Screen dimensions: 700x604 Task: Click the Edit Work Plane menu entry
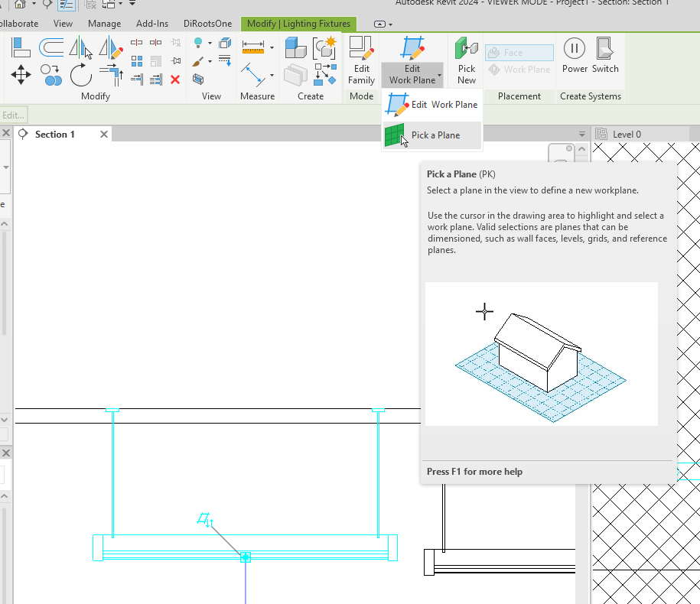pyautogui.click(x=432, y=104)
